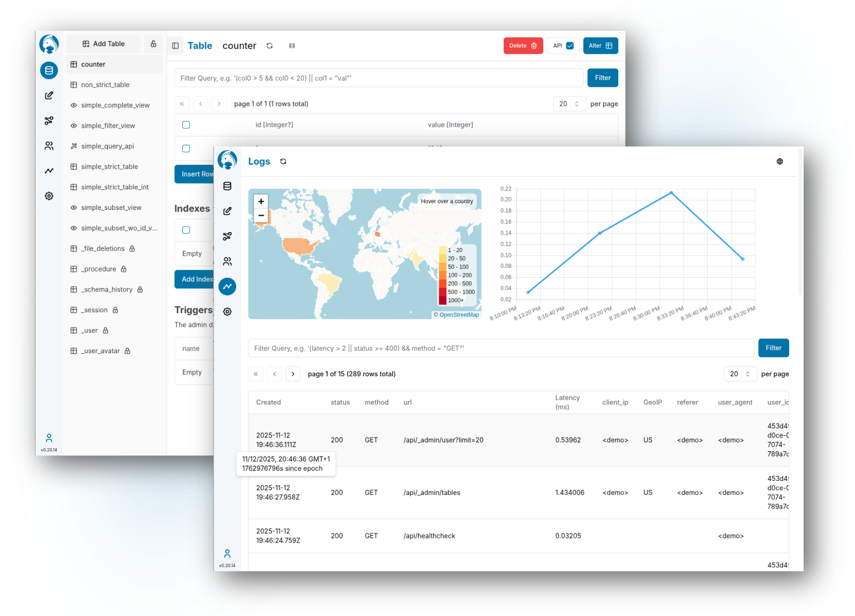Refresh the counter table data

[x=270, y=46]
